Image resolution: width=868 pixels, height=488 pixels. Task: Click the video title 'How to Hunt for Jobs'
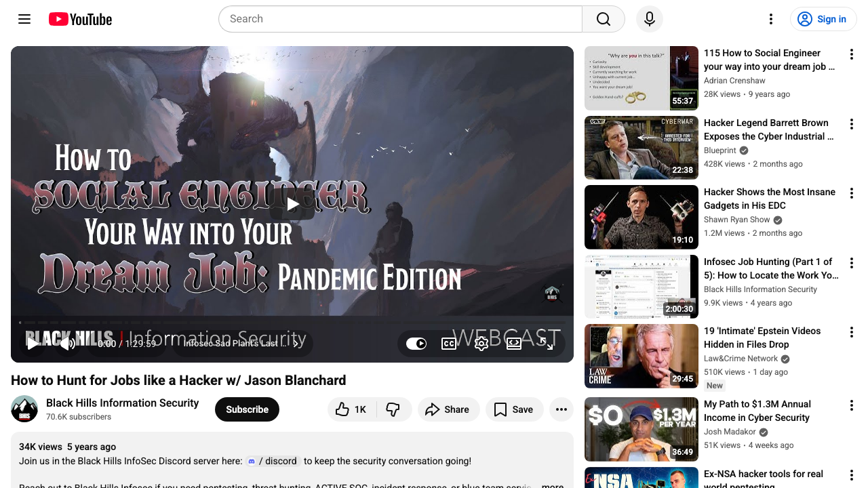pos(178,380)
